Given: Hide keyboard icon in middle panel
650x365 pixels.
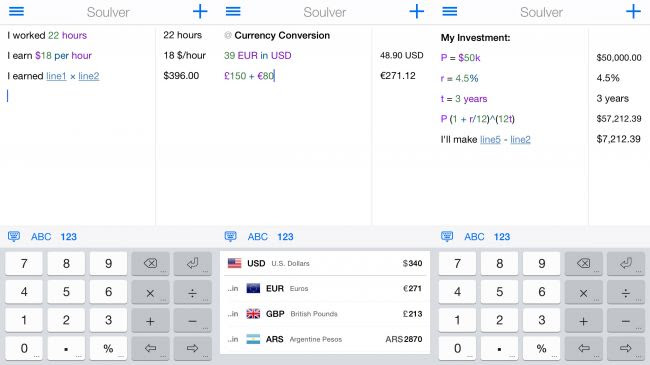Looking at the screenshot, I should [230, 236].
